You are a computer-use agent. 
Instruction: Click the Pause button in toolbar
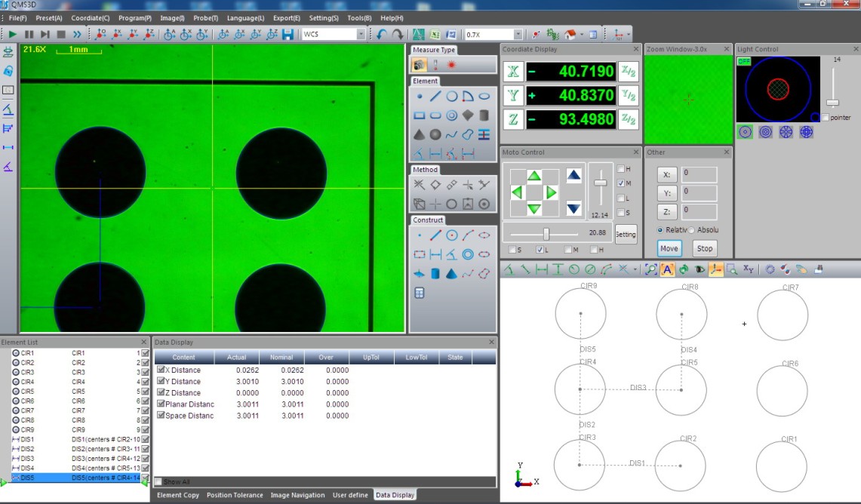[x=29, y=34]
